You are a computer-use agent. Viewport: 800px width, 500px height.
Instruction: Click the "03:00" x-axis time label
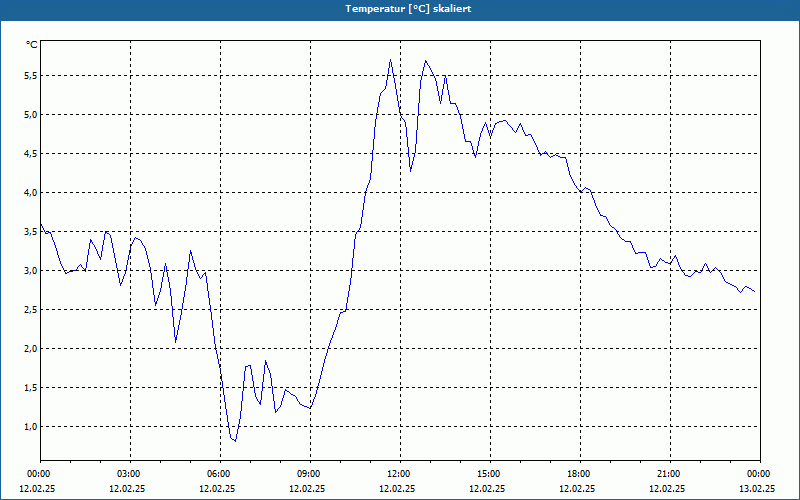[x=127, y=474]
